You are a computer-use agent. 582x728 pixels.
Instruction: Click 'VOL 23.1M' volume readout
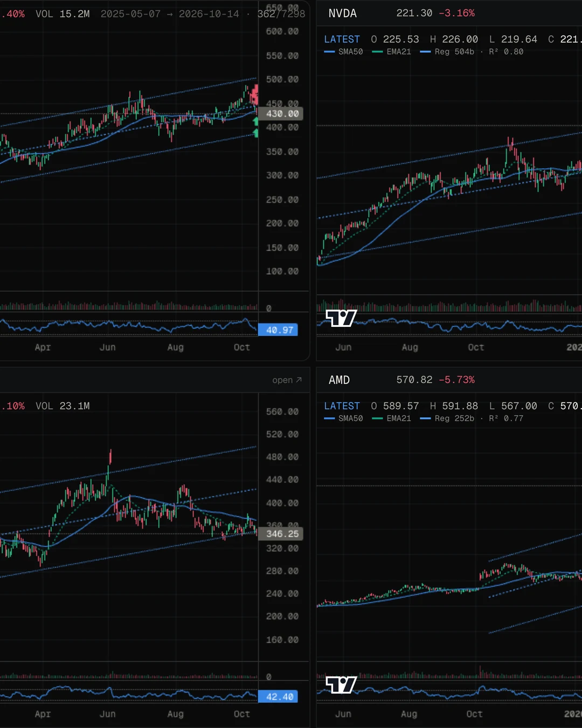tap(63, 406)
